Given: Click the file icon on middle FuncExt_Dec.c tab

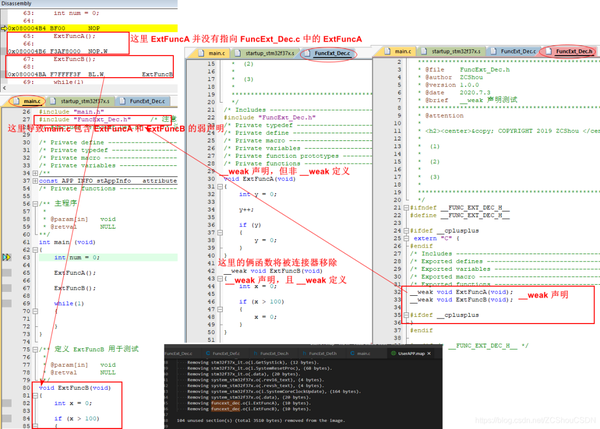Looking at the screenshot, I should [307, 53].
